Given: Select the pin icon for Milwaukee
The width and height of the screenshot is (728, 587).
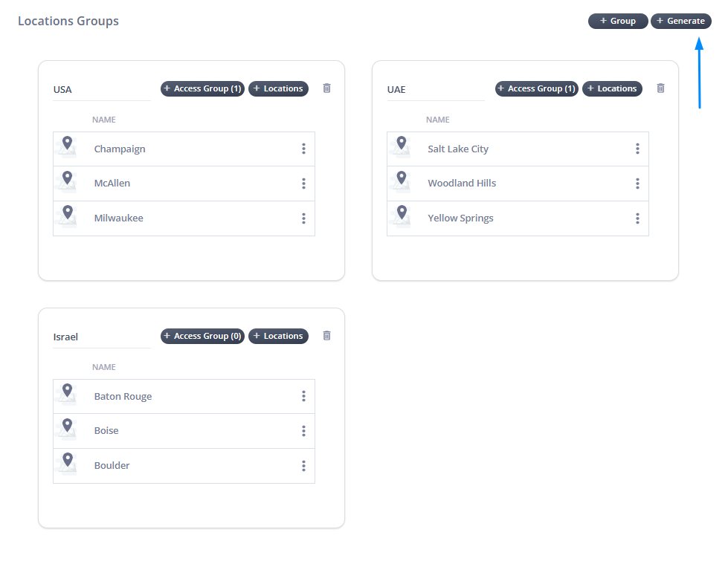Looking at the screenshot, I should [x=68, y=213].
